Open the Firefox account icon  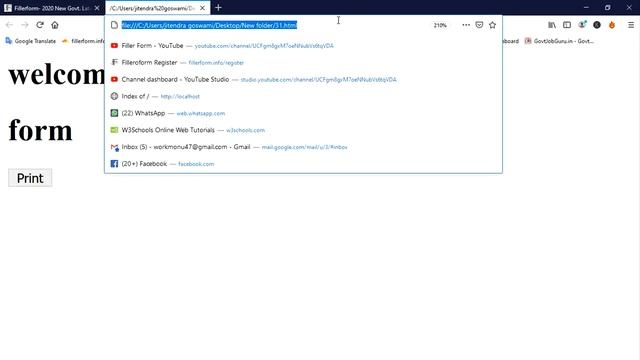(x=582, y=25)
